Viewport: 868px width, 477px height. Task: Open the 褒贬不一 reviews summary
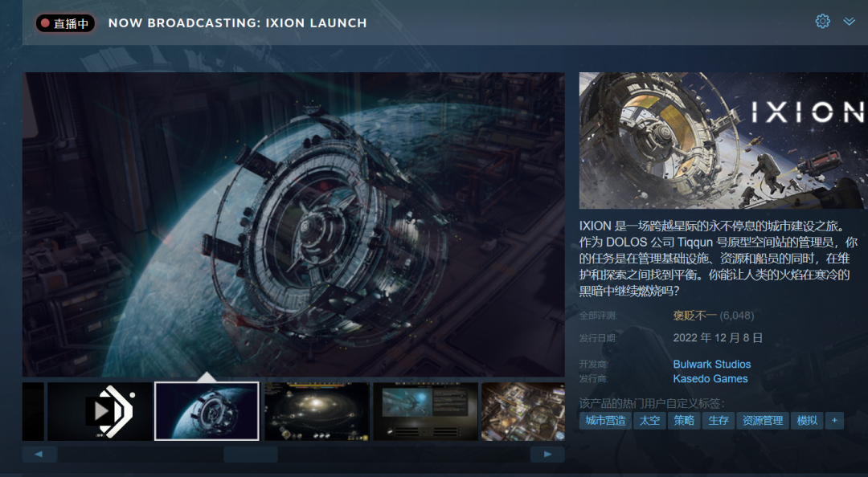point(694,316)
